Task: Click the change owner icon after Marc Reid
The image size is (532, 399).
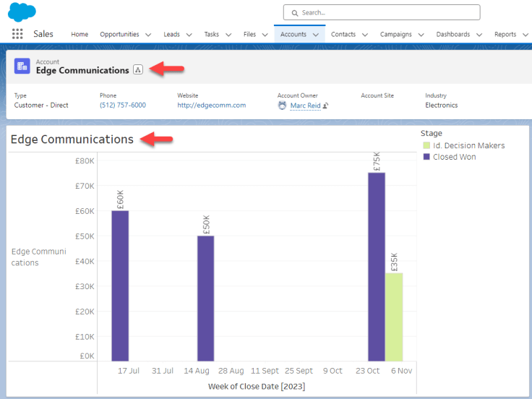Action: point(326,106)
